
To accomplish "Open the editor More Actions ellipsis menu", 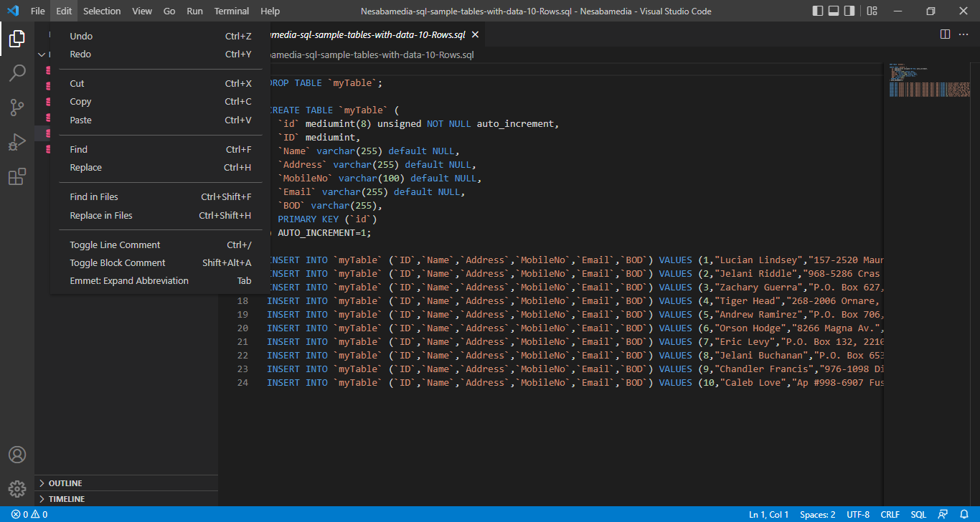I will tap(963, 34).
